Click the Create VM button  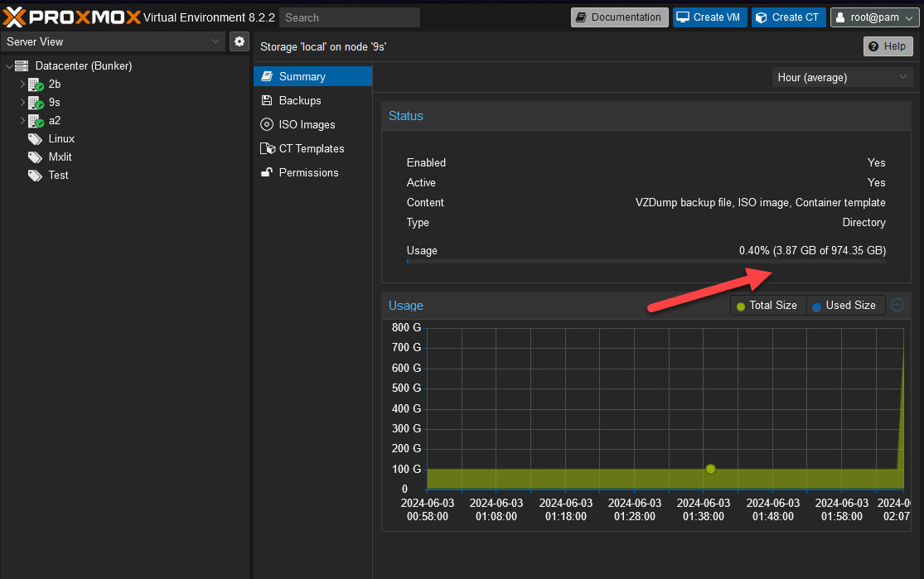[x=709, y=17]
